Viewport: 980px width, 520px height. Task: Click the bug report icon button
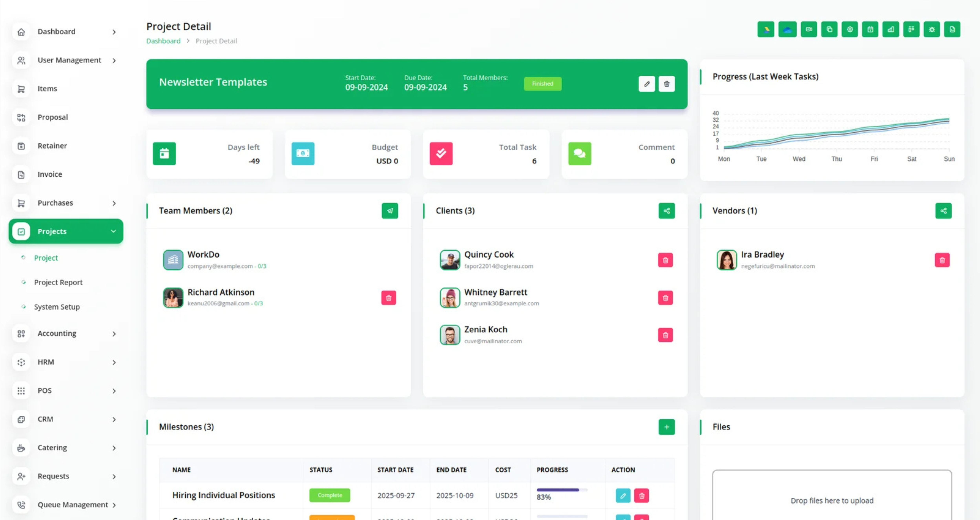[932, 29]
